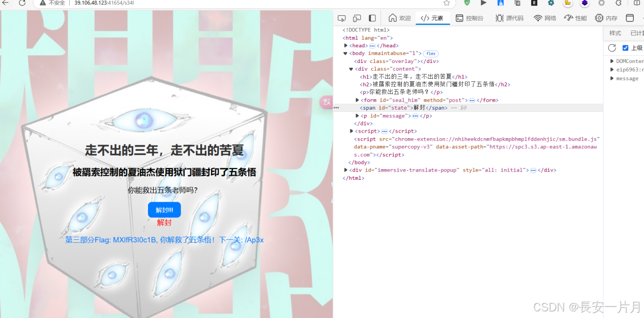Click the refresh icon in the styles sidebar
This screenshot has height=318, width=644.
(612, 48)
